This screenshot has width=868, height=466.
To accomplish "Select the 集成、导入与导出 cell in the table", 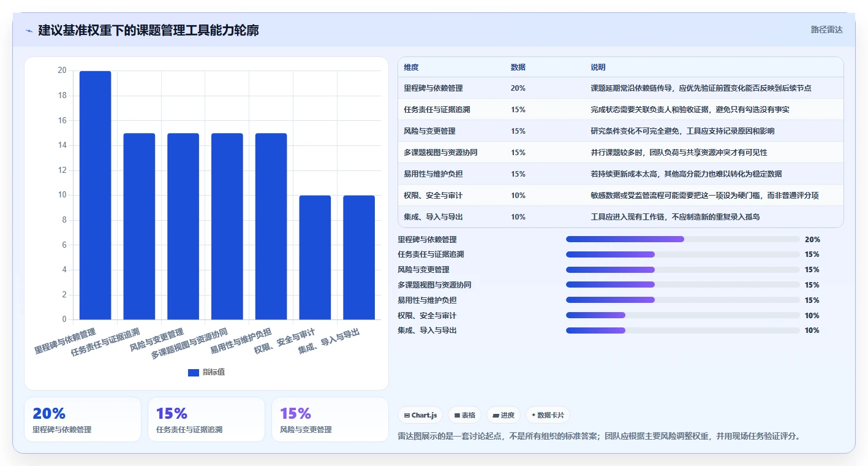I will [x=451, y=216].
